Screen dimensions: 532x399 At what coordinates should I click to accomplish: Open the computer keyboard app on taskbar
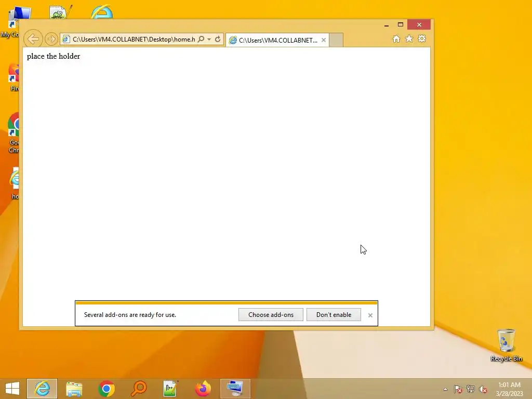(235, 389)
